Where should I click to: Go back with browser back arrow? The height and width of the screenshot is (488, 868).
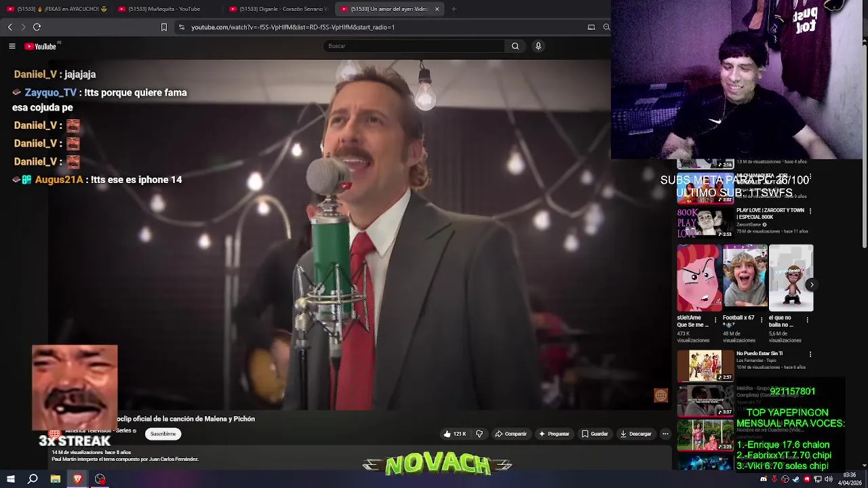[9, 27]
